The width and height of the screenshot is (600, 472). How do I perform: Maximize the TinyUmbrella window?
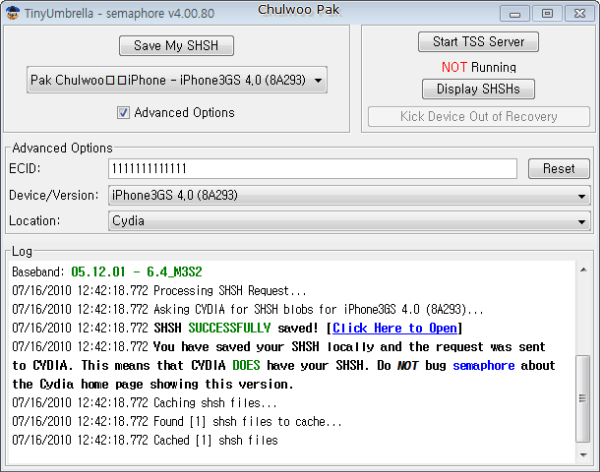(547, 14)
